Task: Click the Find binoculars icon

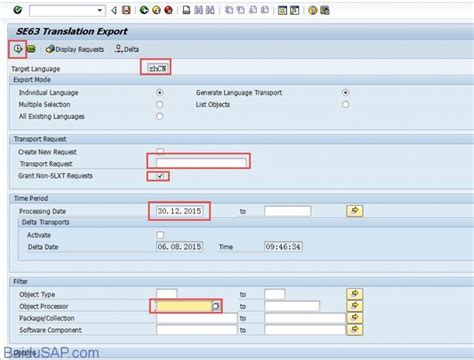Action: coord(198,10)
